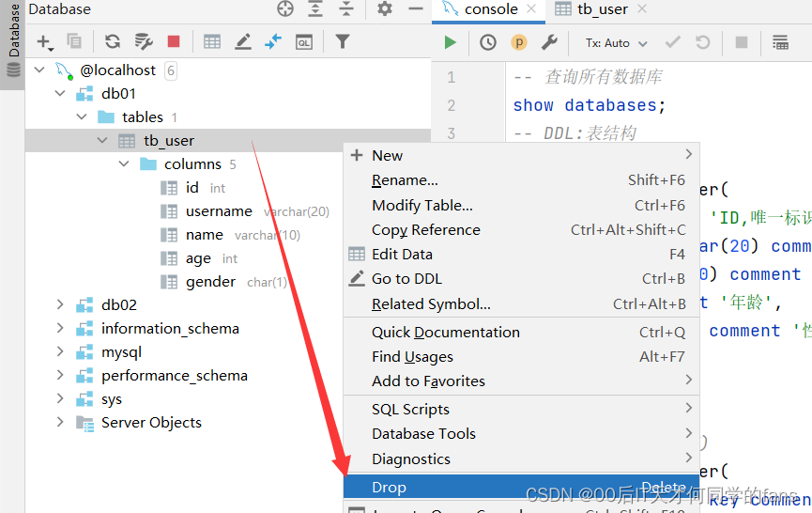This screenshot has width=812, height=513.
Task: Collapse the db01 schema node
Action: coord(60,93)
